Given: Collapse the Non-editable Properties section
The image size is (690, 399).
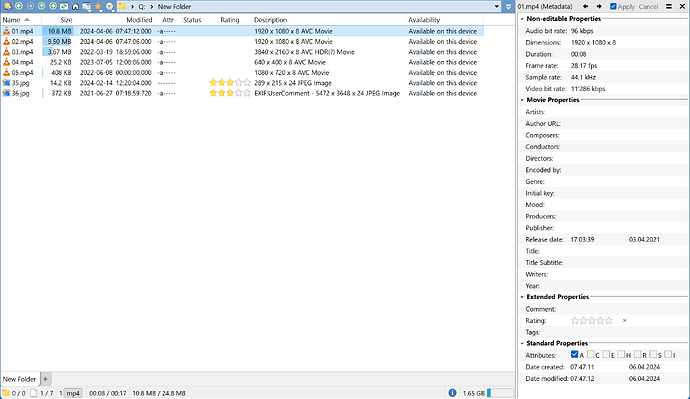Looking at the screenshot, I should pos(522,19).
